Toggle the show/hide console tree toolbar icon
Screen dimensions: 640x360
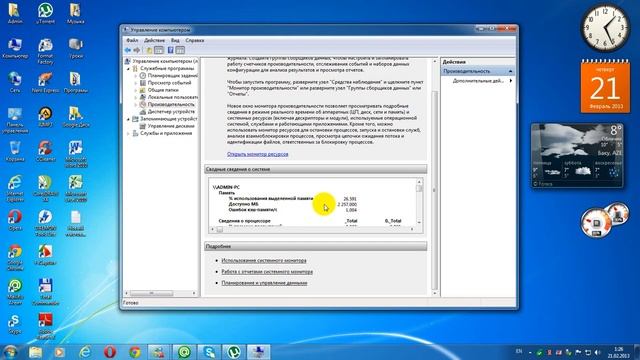[x=159, y=50]
